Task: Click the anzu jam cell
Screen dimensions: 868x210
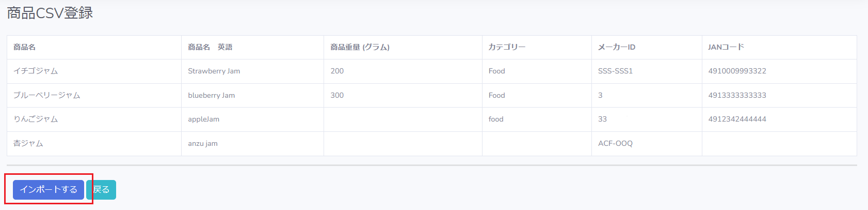Action: pyautogui.click(x=203, y=144)
